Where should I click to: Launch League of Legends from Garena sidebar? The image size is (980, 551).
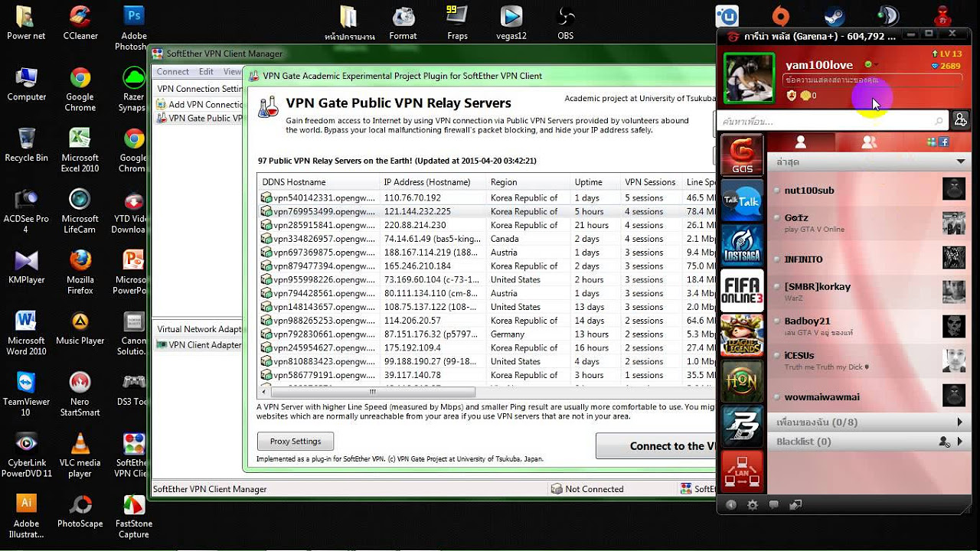742,335
